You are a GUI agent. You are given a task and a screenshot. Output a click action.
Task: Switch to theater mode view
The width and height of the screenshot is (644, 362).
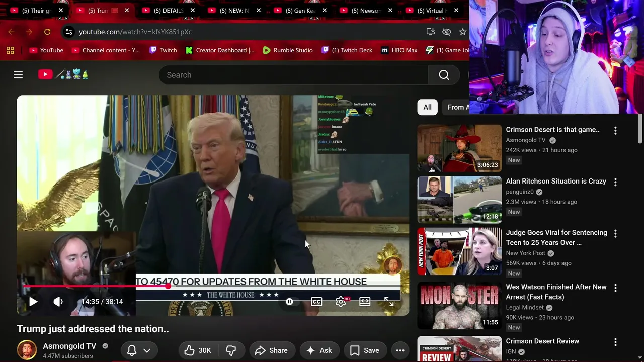(365, 302)
